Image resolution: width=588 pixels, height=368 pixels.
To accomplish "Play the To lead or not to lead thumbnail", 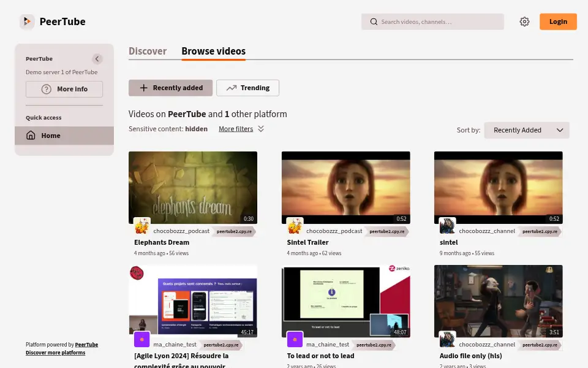I will pos(345,301).
